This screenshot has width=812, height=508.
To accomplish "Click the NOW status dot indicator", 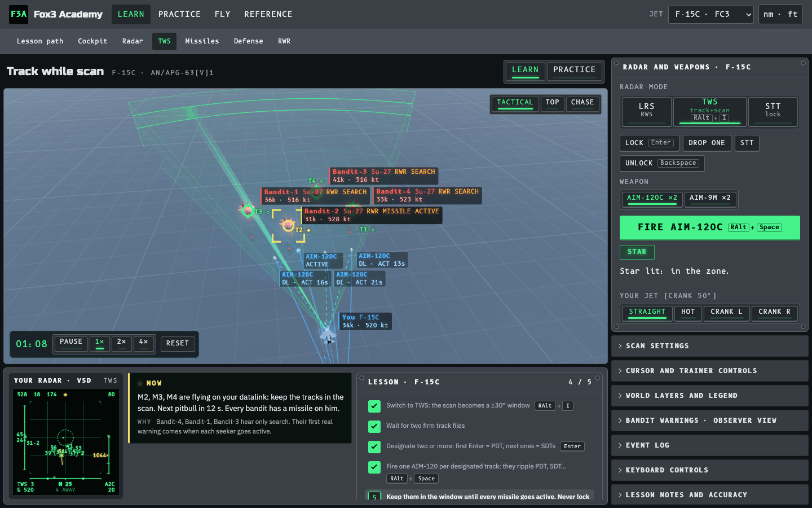I will [140, 383].
